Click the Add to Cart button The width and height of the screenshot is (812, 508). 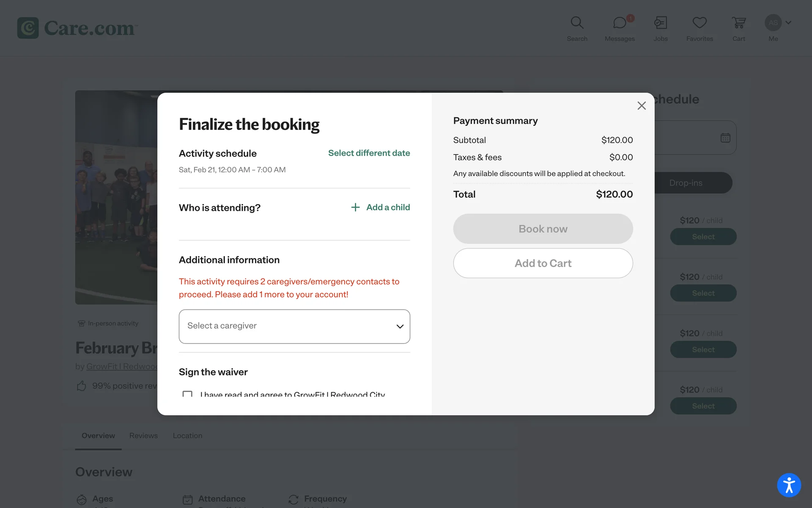[543, 263]
